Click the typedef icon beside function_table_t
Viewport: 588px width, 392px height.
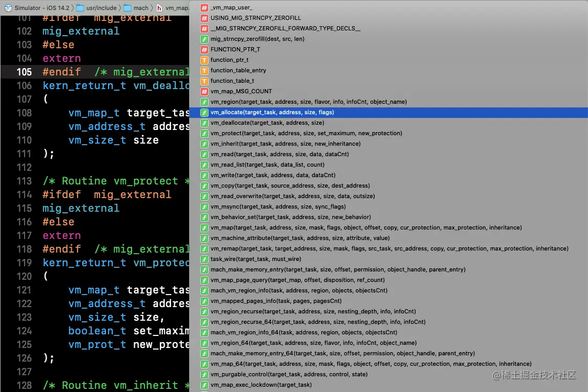204,81
